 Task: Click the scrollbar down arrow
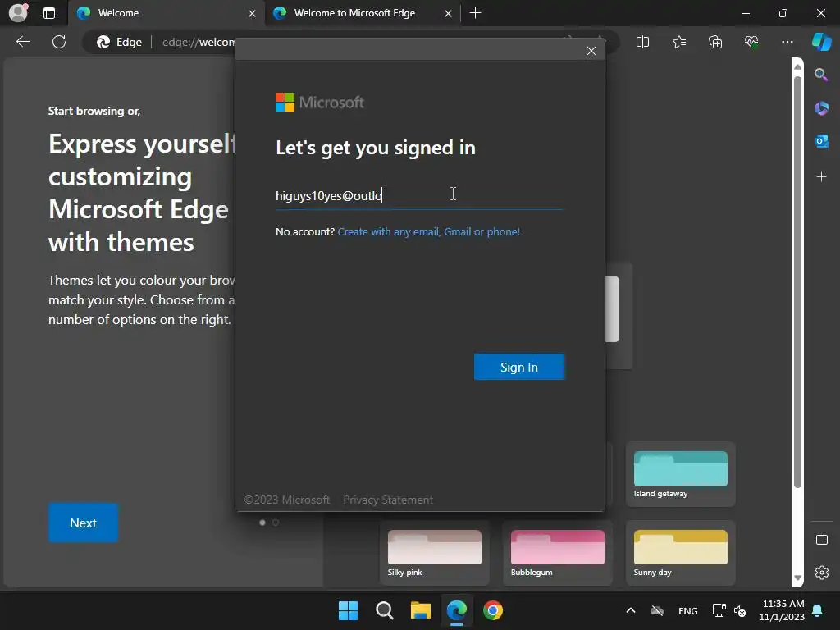point(797,578)
